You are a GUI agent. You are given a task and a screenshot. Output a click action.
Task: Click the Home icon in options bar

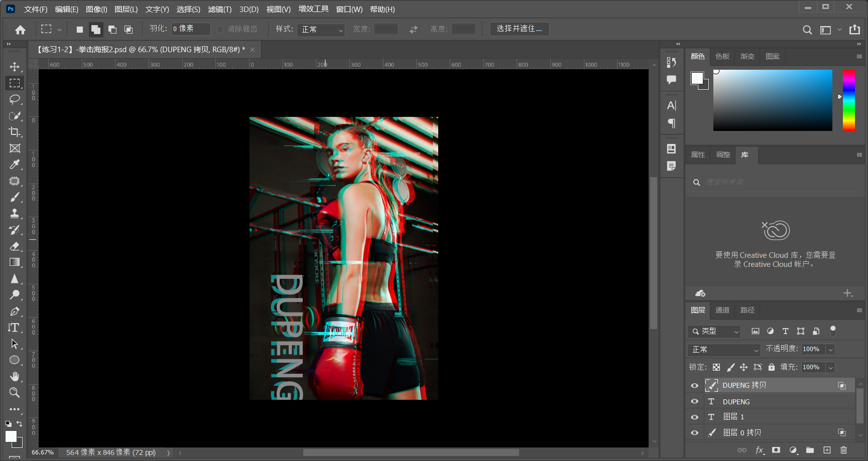20,30
